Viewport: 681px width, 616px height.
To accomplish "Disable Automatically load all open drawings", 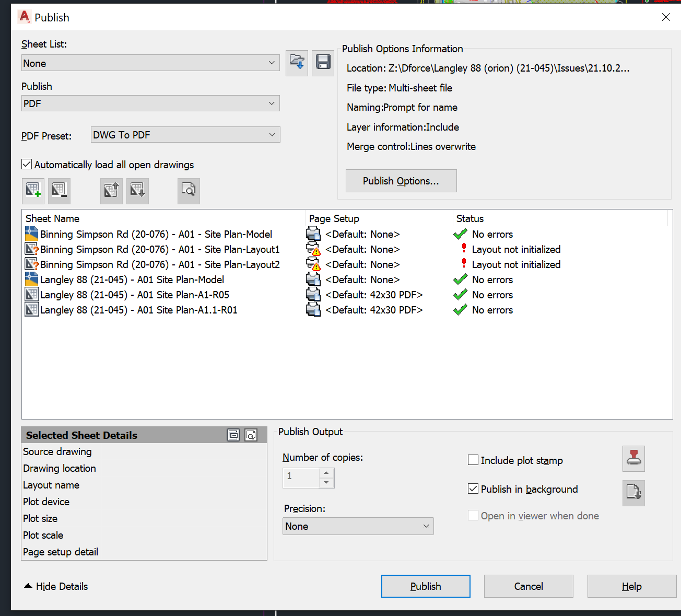I will pyautogui.click(x=26, y=164).
